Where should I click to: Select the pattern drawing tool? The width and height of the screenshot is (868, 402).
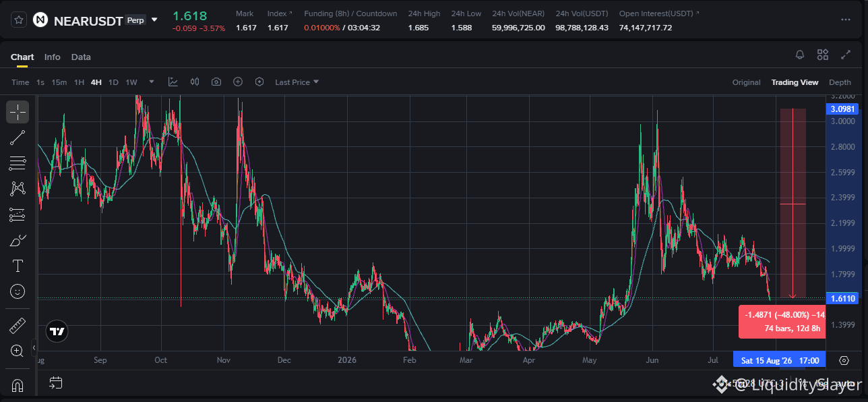18,189
